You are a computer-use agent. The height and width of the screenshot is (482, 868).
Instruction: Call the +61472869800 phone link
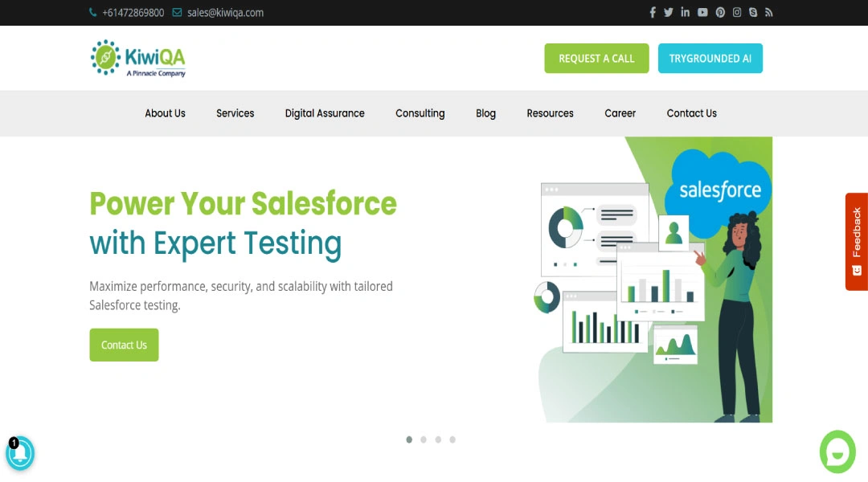tap(133, 12)
